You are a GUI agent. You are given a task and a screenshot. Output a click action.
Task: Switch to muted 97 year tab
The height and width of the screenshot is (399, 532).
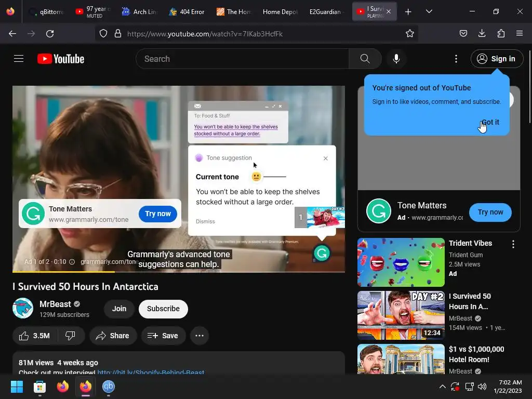click(x=94, y=12)
